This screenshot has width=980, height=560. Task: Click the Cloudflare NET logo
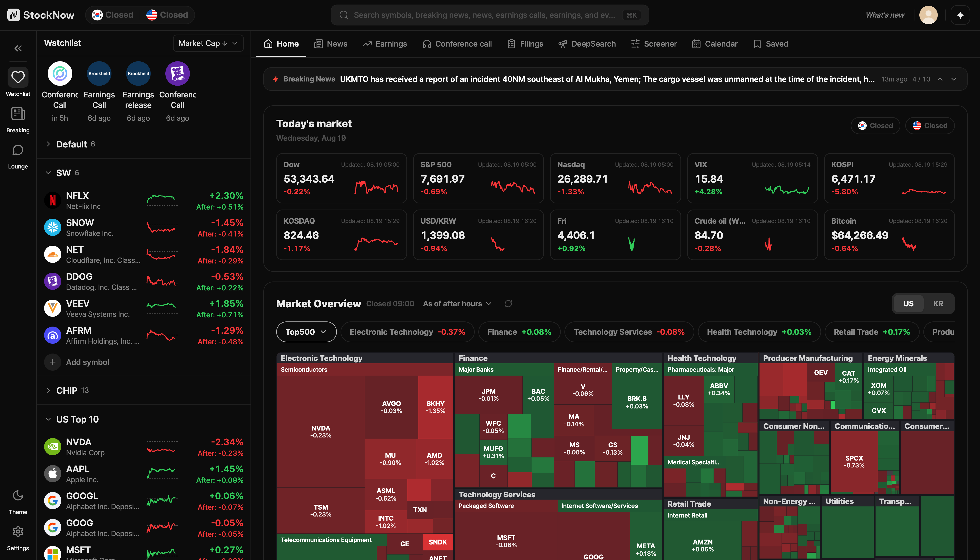coord(53,254)
